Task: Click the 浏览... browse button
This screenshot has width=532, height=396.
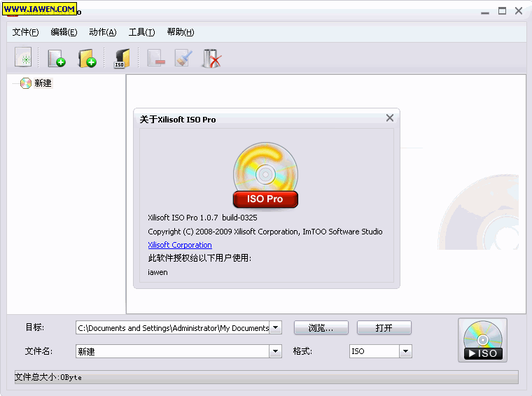Action: [x=321, y=327]
